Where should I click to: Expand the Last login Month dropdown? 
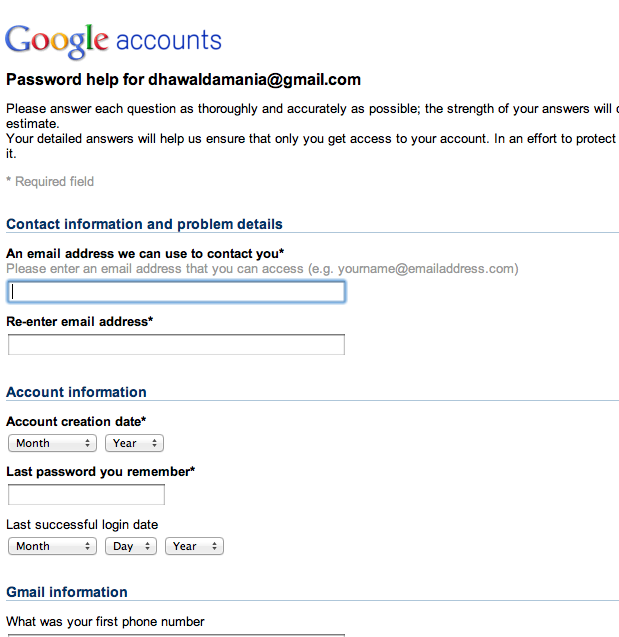pyautogui.click(x=52, y=546)
